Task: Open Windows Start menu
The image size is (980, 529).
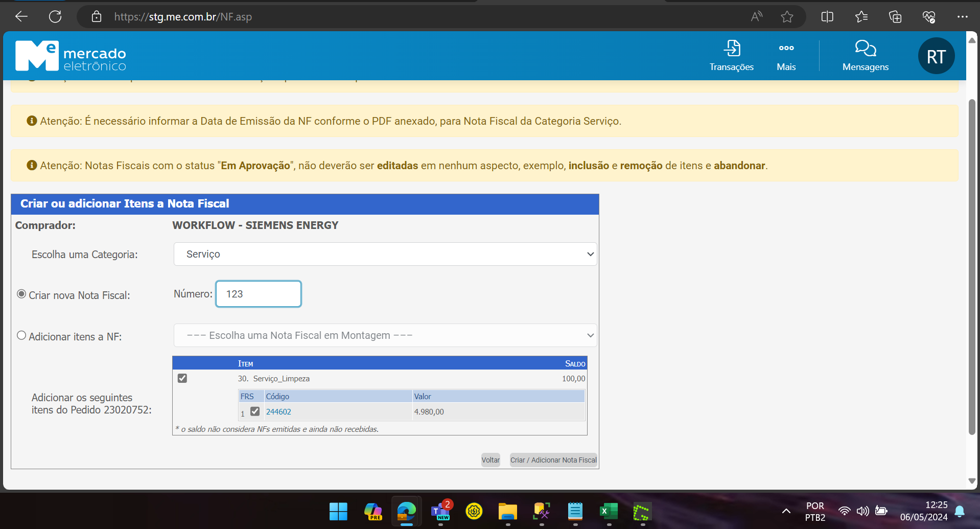Action: pyautogui.click(x=338, y=511)
